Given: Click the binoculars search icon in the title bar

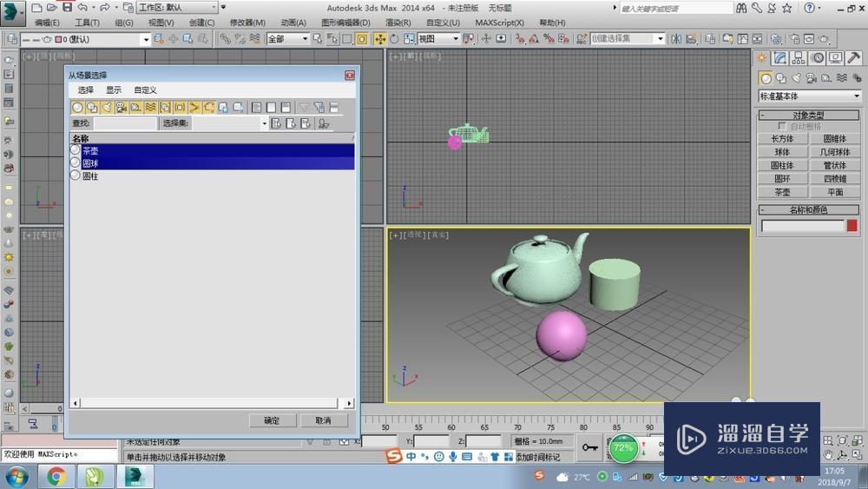Looking at the screenshot, I should (x=741, y=8).
